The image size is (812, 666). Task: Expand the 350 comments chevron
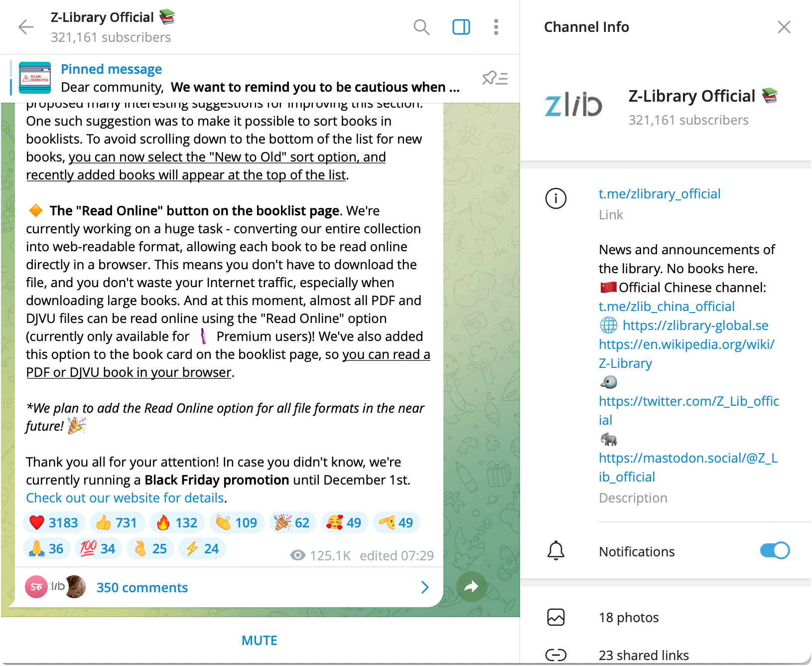pos(424,587)
